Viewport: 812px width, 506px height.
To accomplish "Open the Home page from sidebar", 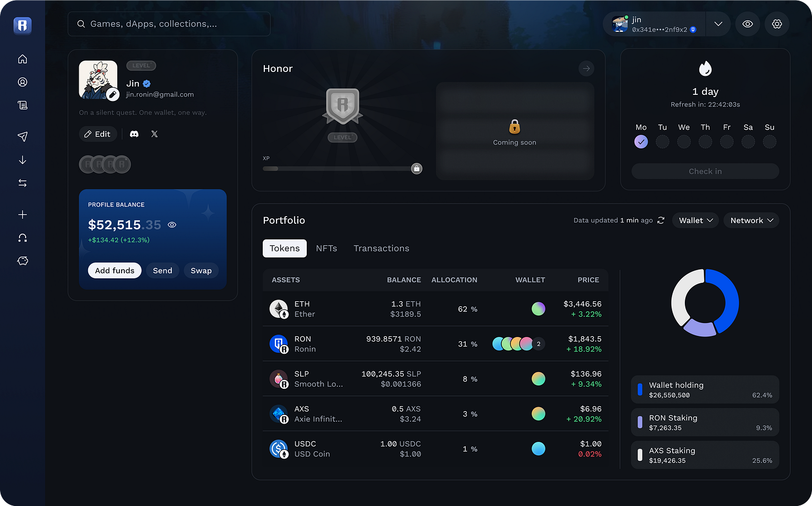I will tap(22, 59).
